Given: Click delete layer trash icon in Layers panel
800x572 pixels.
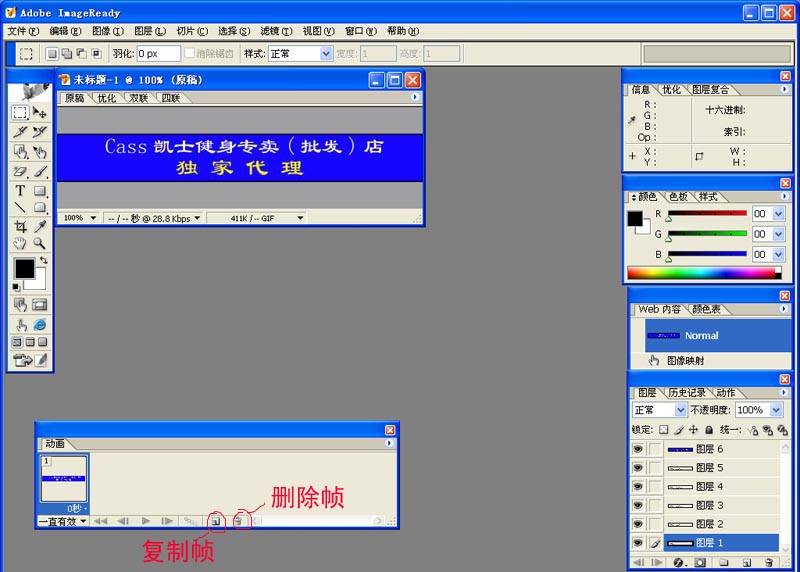Looking at the screenshot, I should point(769,562).
